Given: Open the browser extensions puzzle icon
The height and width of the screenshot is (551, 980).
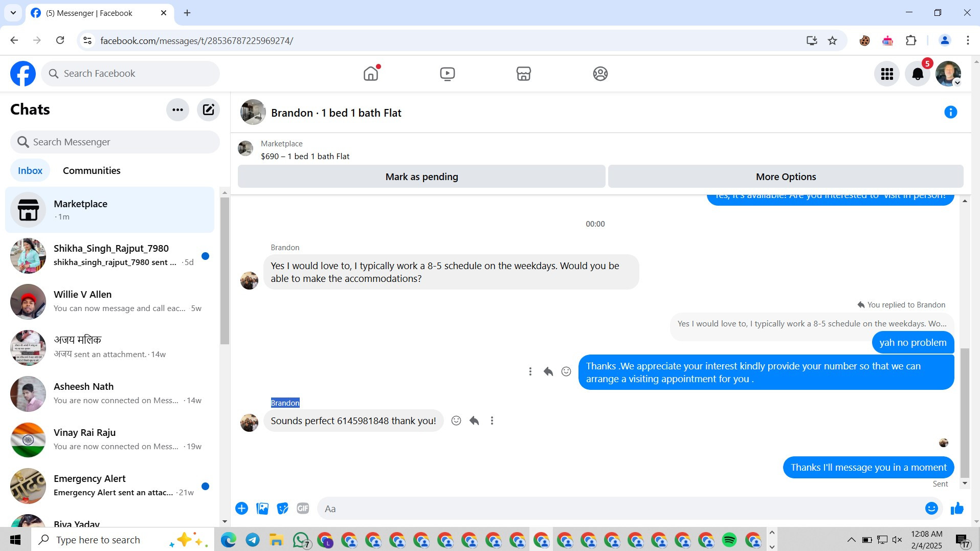Looking at the screenshot, I should point(911,40).
